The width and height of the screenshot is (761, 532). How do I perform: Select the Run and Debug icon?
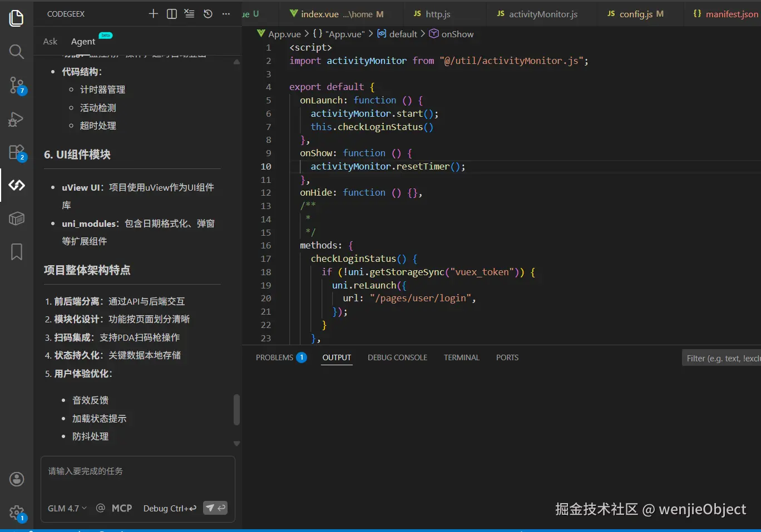pyautogui.click(x=16, y=119)
